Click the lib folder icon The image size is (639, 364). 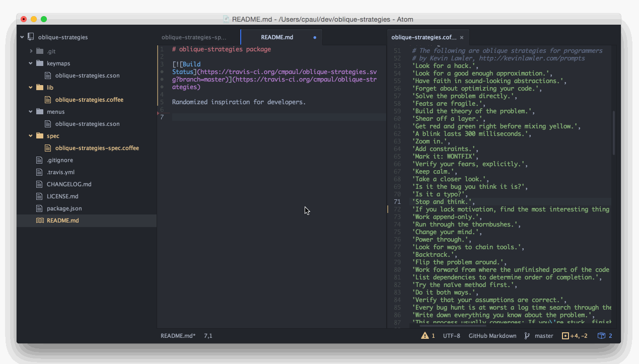(39, 88)
